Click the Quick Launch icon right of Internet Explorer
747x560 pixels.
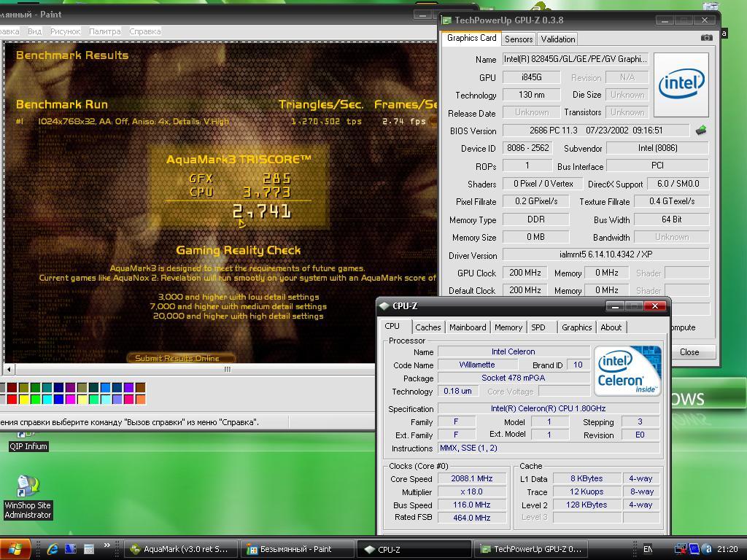tap(71, 549)
